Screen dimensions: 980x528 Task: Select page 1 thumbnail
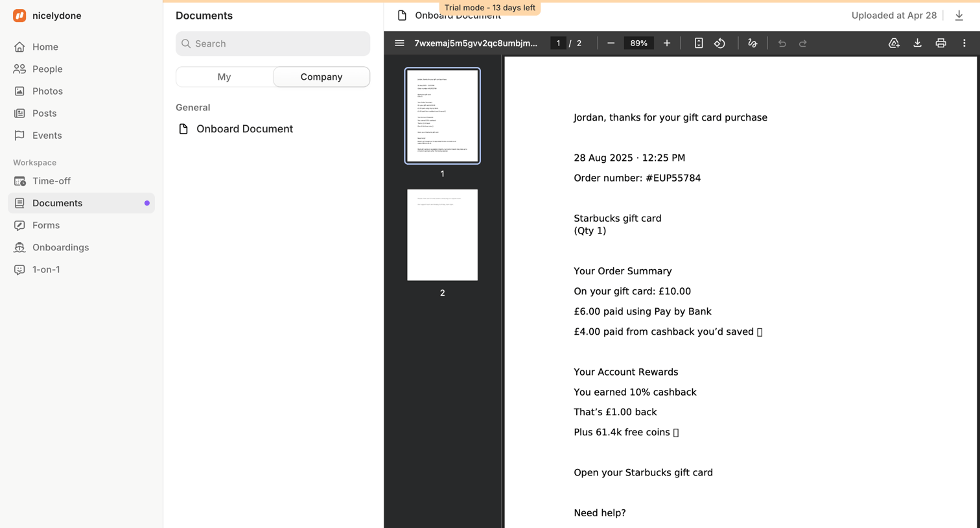pos(443,116)
